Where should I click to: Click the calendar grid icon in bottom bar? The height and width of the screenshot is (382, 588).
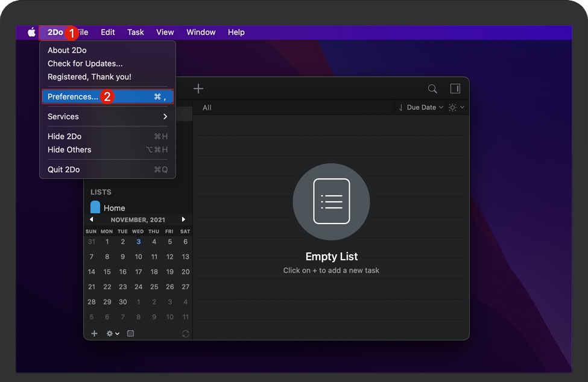pos(131,334)
